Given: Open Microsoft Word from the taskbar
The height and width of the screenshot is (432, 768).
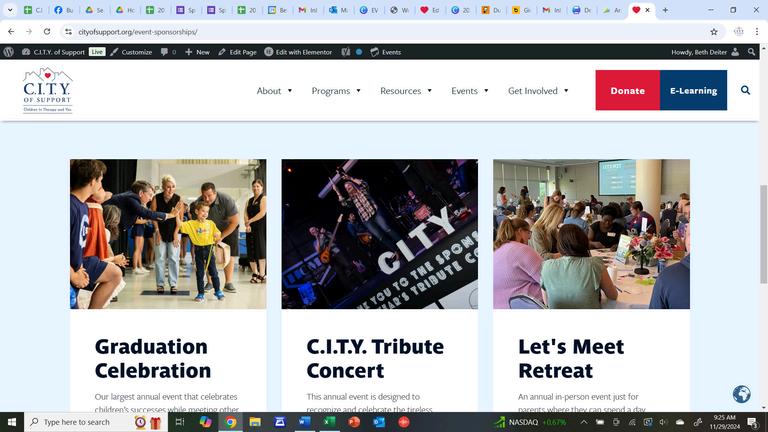Looking at the screenshot, I should (304, 422).
